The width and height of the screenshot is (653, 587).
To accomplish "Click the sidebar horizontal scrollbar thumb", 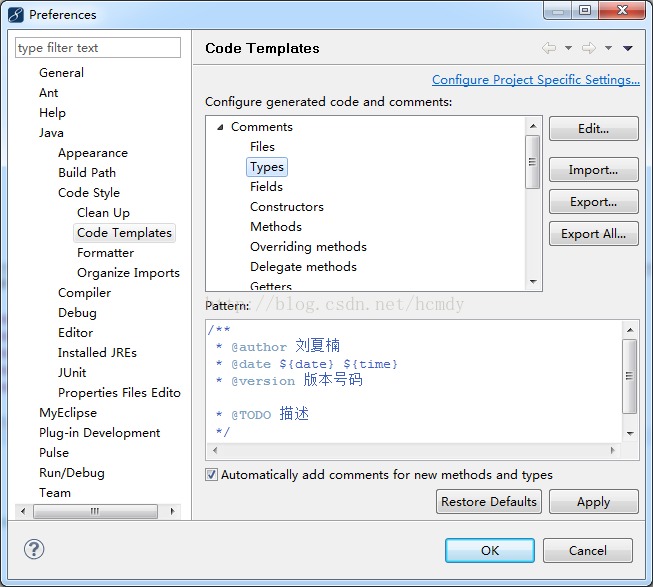I will click(x=95, y=511).
